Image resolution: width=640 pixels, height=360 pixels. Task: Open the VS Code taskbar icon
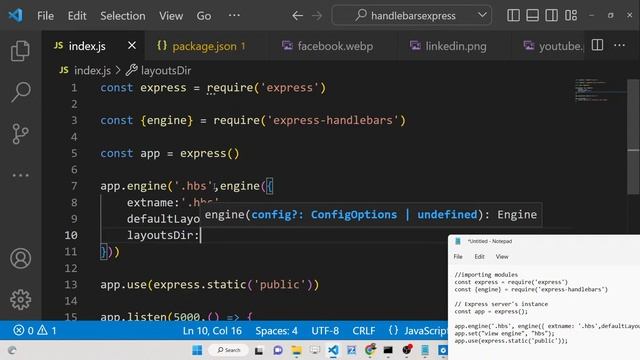[333, 350]
